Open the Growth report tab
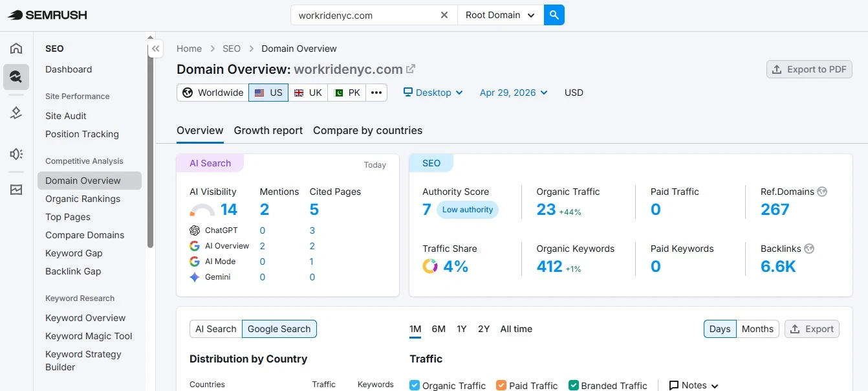Image resolution: width=868 pixels, height=391 pixels. 268,130
